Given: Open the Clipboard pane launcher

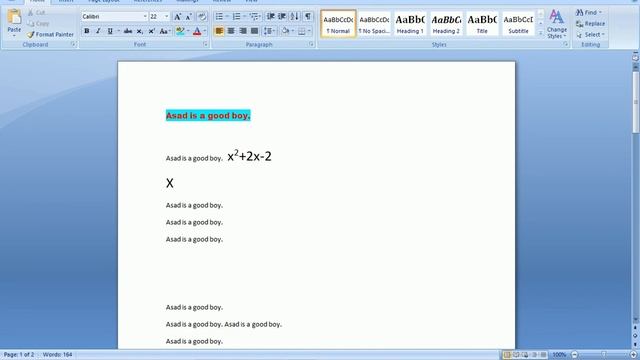Looking at the screenshot, I should coord(73,44).
